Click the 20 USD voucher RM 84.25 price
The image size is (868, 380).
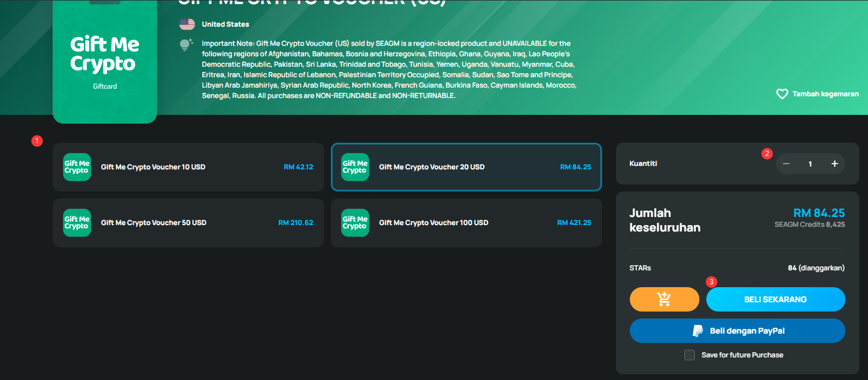[x=575, y=167]
